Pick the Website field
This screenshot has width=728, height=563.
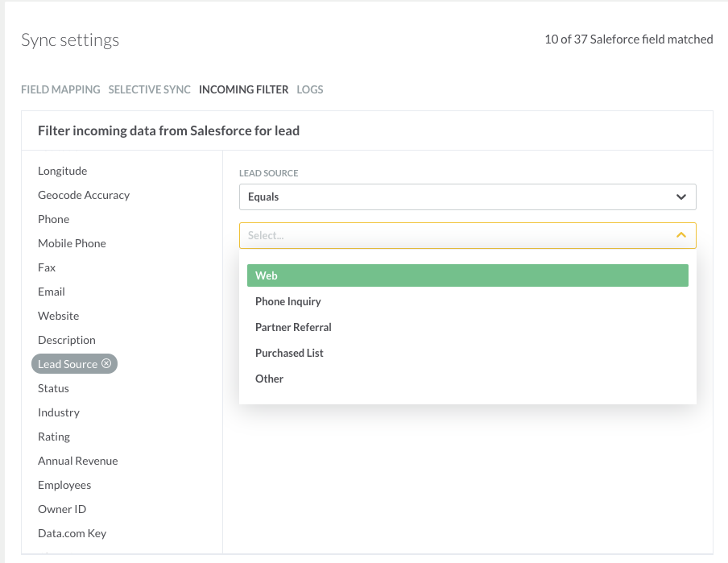pyautogui.click(x=59, y=316)
